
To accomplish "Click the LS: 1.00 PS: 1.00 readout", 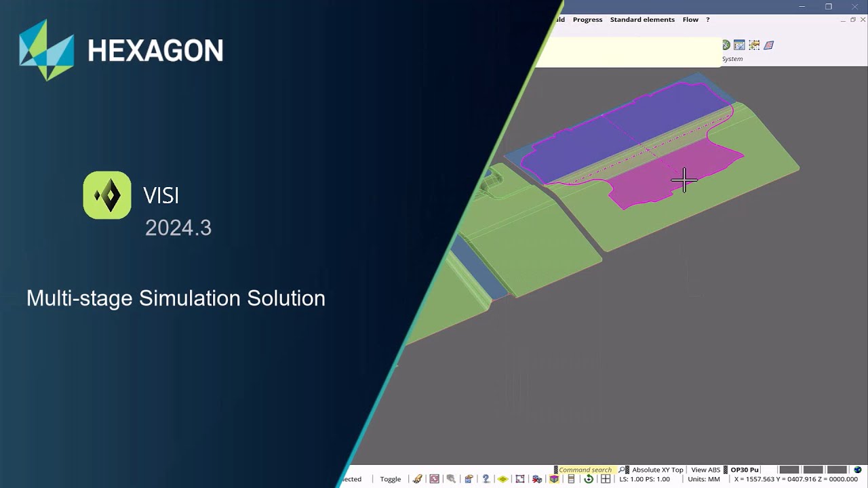I will tap(644, 479).
